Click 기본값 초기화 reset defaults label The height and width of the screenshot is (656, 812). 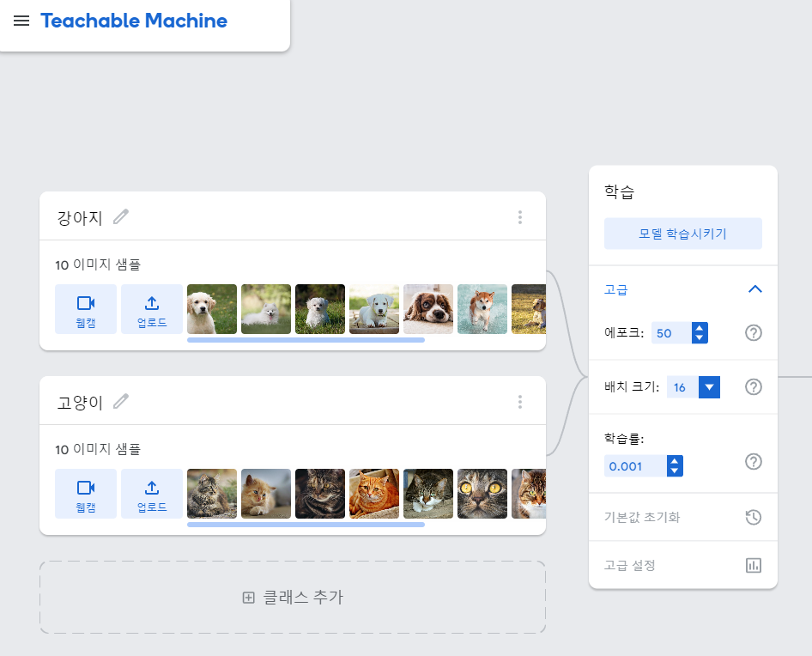tap(642, 517)
